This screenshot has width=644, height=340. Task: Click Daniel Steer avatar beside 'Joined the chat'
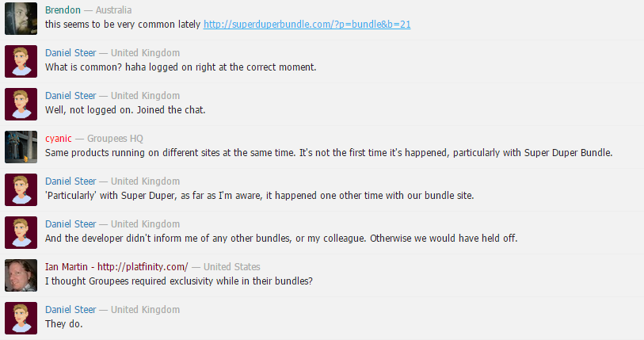[21, 104]
